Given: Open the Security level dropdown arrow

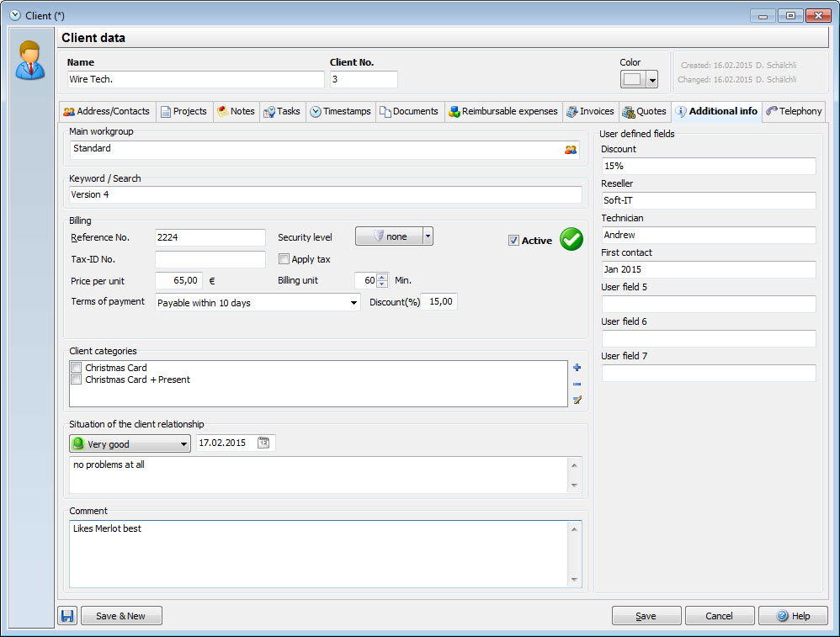Looking at the screenshot, I should 428,236.
